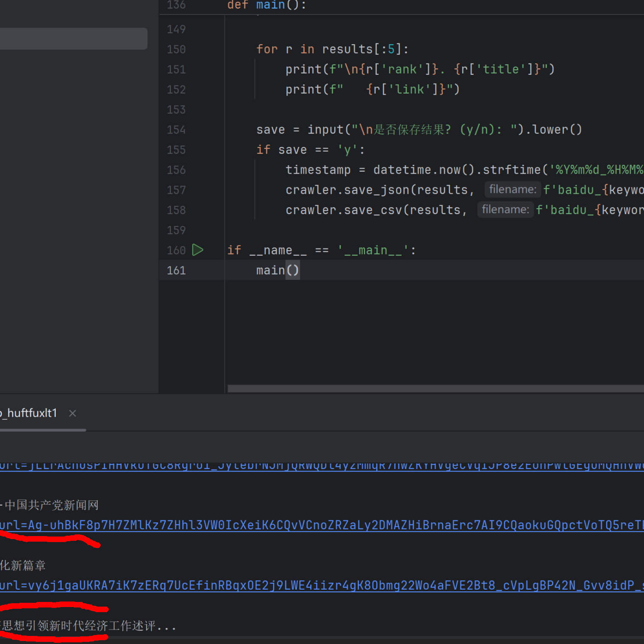The height and width of the screenshot is (644, 644).
Task: Open the url=vy6j1gaUKRA7iK7 link
Action: tap(322, 586)
